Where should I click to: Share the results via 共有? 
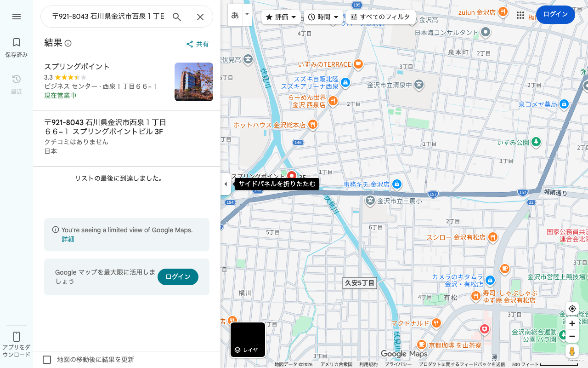[198, 44]
